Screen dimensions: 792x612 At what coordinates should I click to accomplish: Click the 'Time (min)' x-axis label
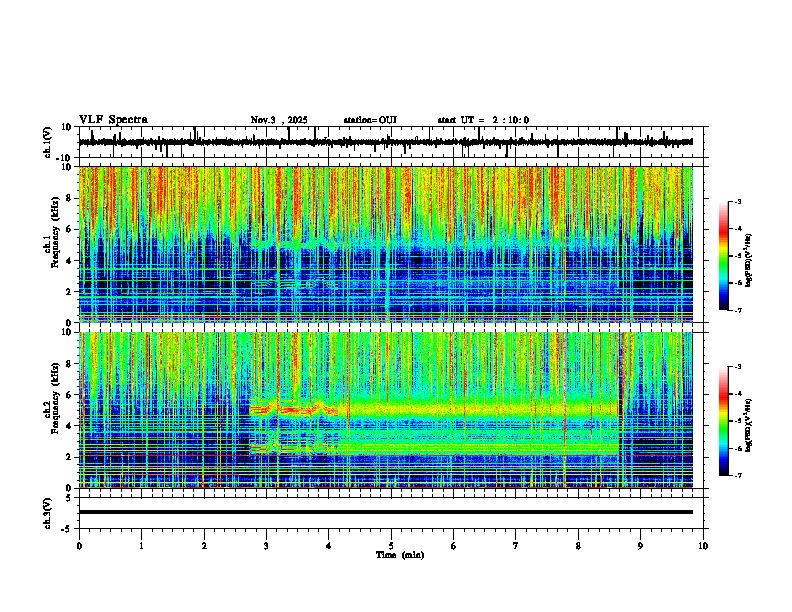click(x=400, y=555)
